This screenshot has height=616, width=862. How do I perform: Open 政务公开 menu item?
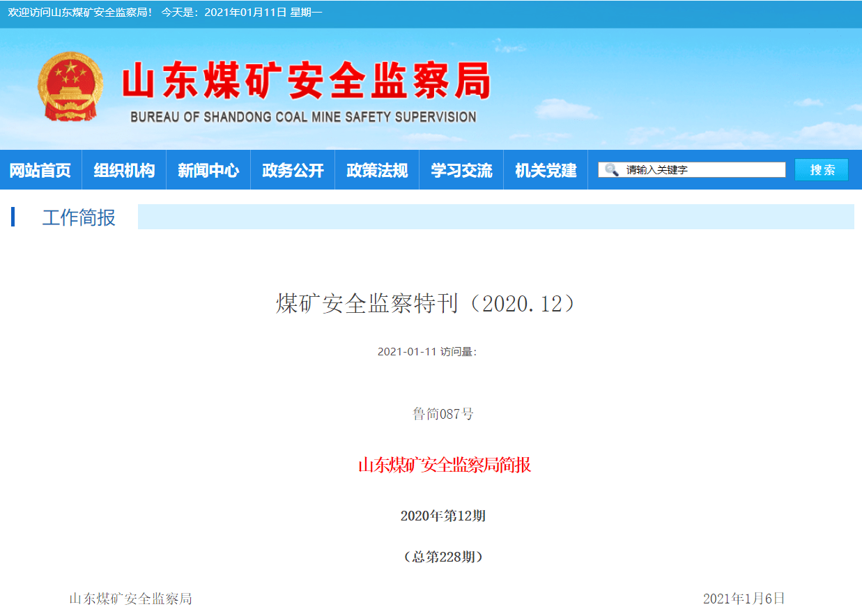point(293,170)
